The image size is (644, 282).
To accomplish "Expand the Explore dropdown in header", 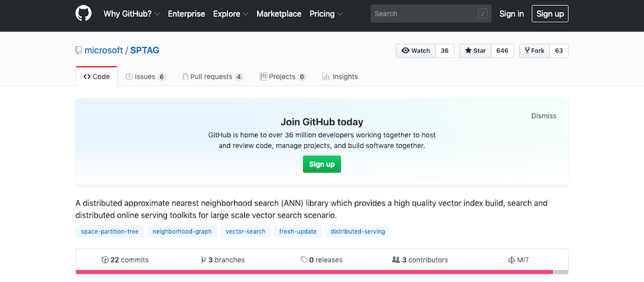I will [x=230, y=13].
